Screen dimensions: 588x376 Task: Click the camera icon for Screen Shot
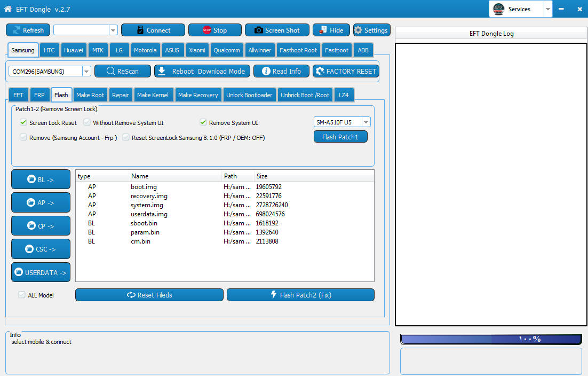point(258,30)
